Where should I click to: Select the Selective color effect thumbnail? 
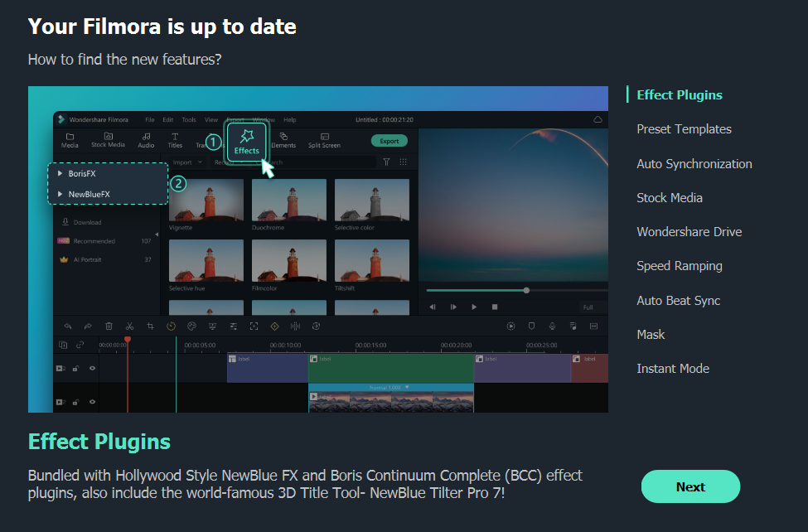coord(372,201)
